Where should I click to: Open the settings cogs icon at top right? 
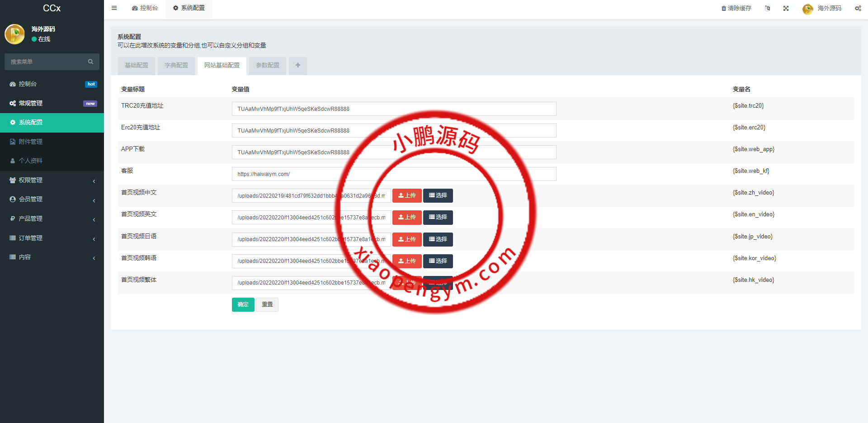tap(858, 9)
